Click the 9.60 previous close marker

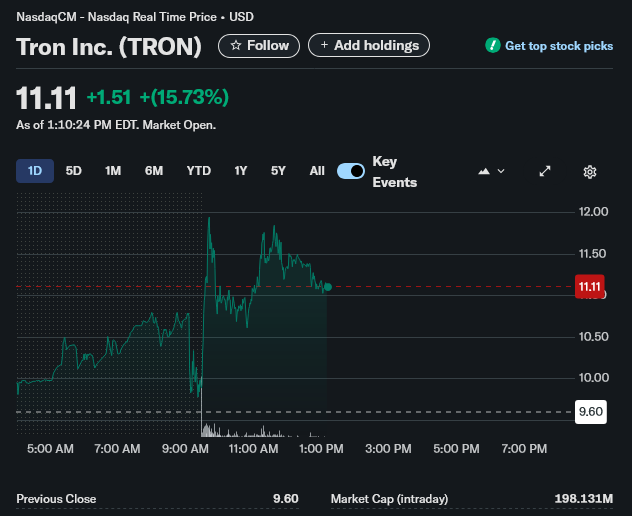point(591,412)
